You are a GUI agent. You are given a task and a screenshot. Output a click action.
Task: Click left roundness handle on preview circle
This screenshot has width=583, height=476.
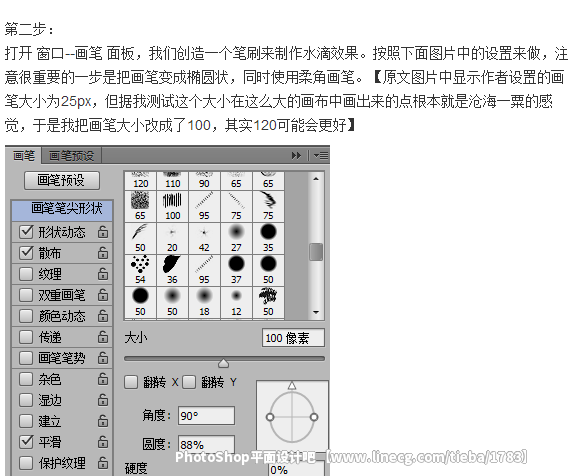270,417
